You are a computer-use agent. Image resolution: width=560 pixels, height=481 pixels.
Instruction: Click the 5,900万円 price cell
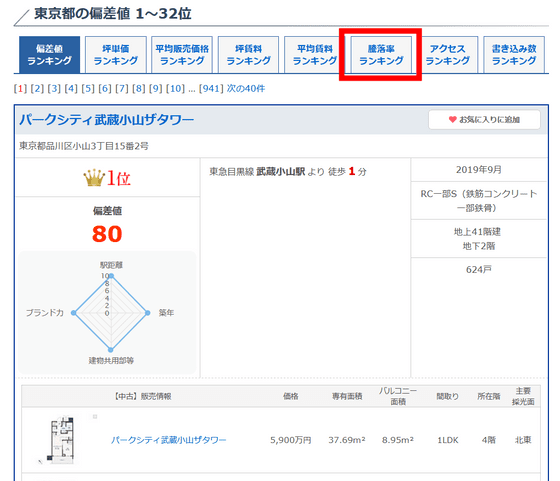pos(290,440)
